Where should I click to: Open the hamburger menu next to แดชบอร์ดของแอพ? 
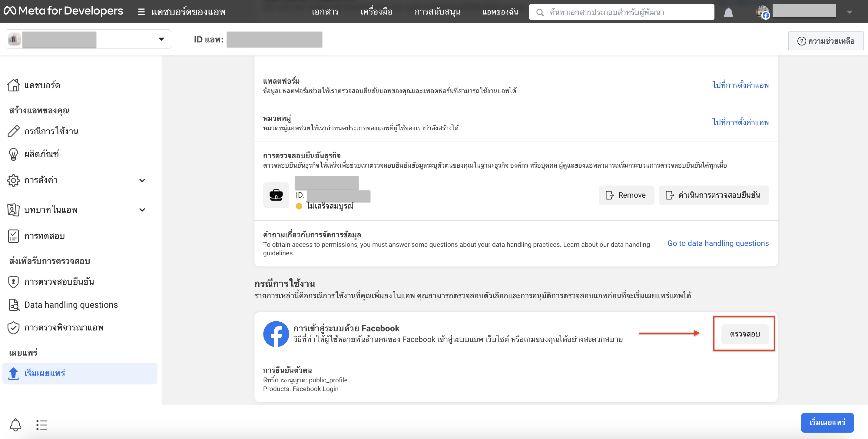point(141,12)
